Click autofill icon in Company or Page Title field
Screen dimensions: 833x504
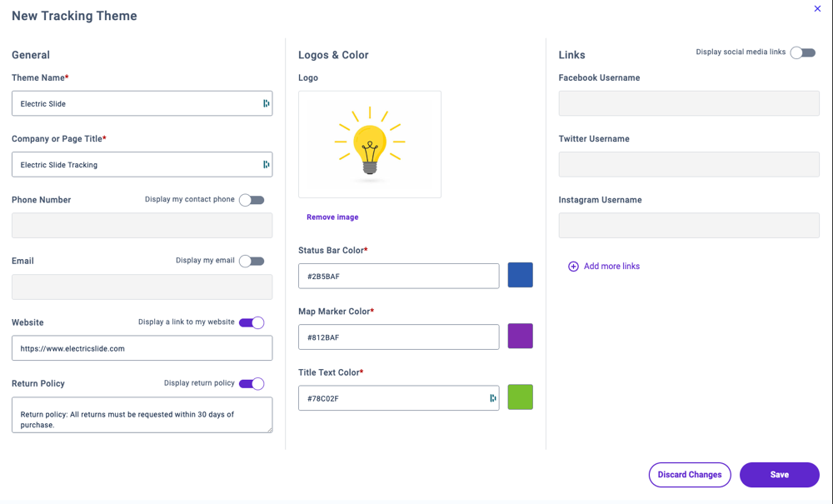[267, 165]
